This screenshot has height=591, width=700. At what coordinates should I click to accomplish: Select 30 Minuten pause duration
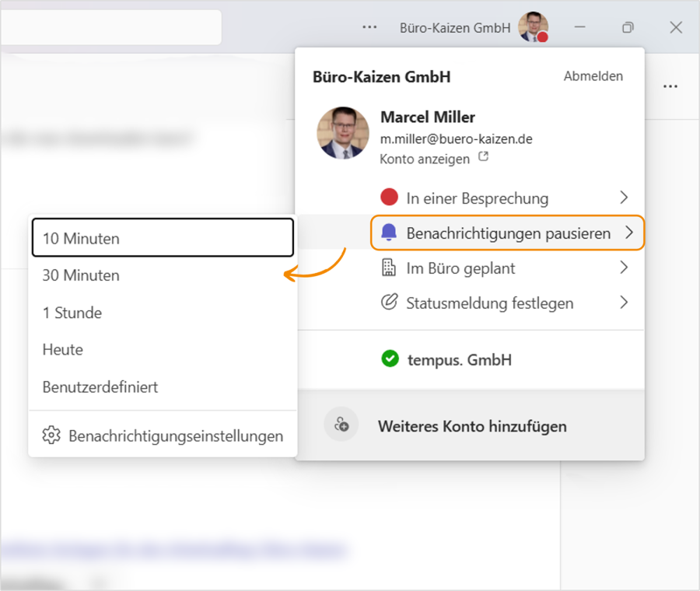[x=163, y=275]
